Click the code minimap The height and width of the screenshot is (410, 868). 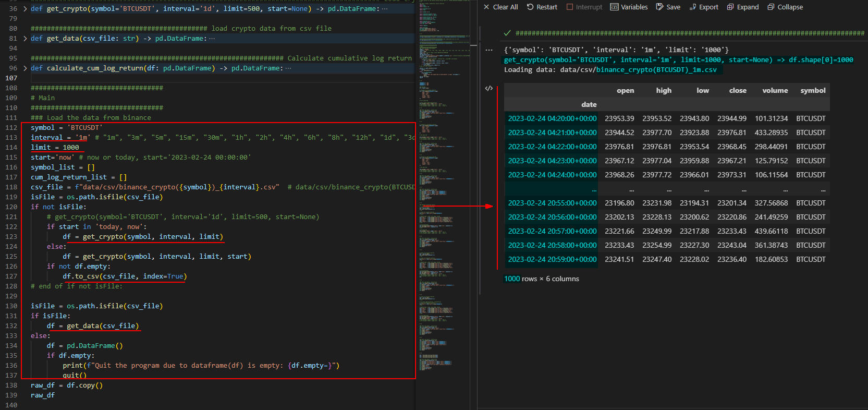pos(443,203)
